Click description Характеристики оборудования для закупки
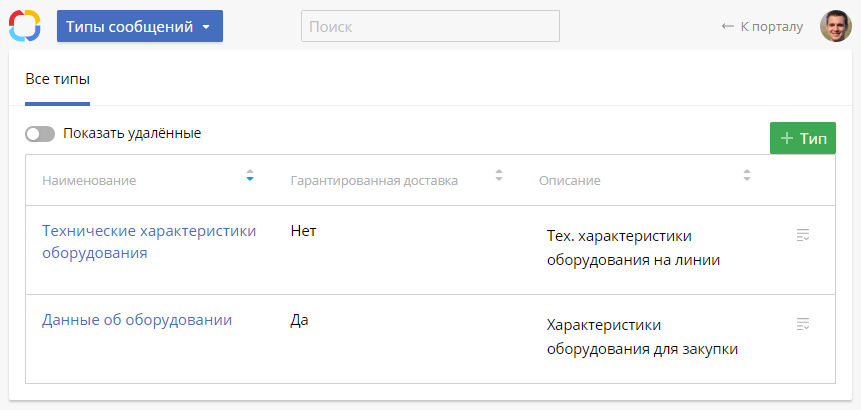The width and height of the screenshot is (861, 410). [x=642, y=337]
